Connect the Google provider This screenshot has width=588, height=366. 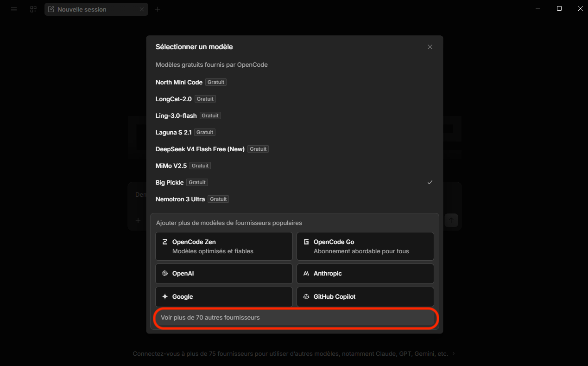click(x=224, y=297)
